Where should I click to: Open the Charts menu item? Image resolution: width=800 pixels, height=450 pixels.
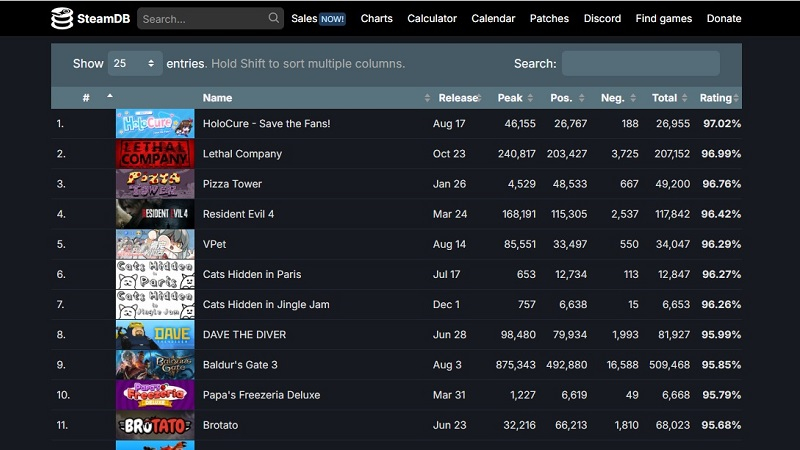point(377,18)
